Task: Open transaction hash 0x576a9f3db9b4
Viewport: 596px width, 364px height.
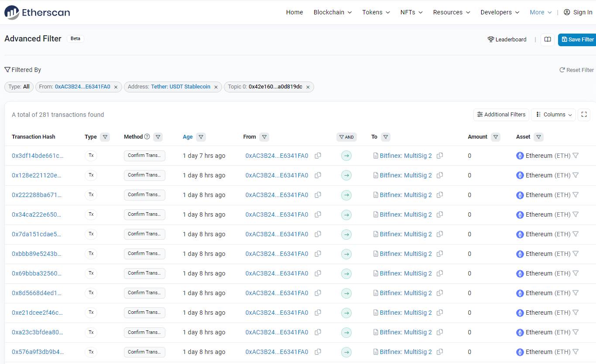Action: pos(38,352)
